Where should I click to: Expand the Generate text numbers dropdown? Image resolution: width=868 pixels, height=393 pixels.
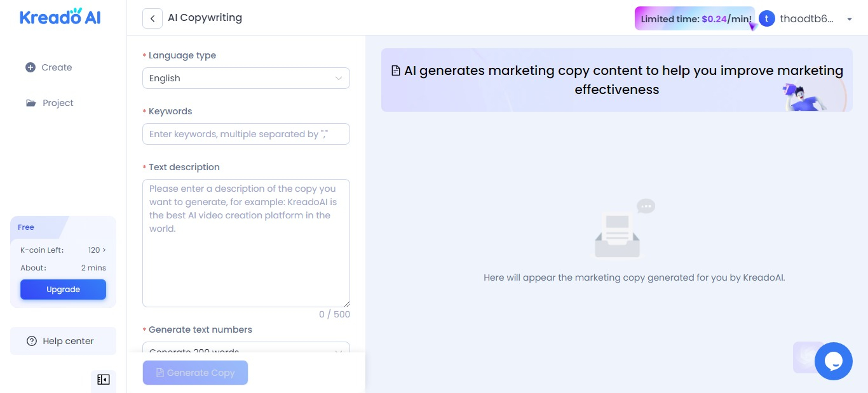pos(246,347)
